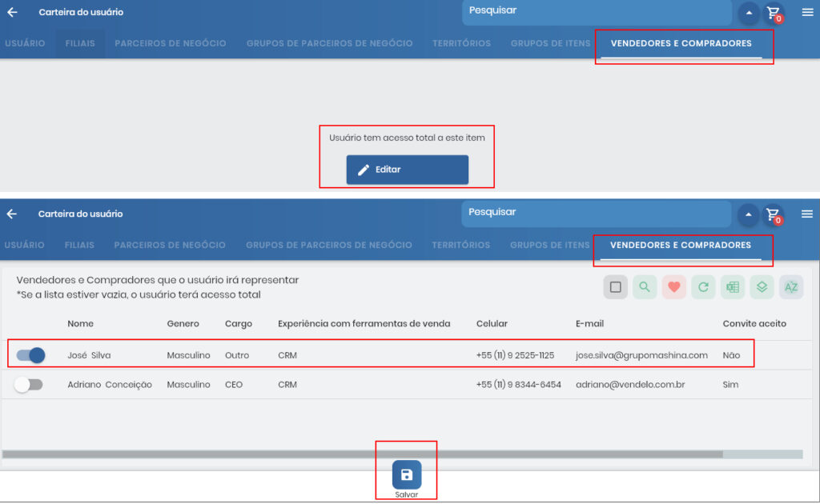
Task: Click the red heart favorites icon
Action: (674, 287)
